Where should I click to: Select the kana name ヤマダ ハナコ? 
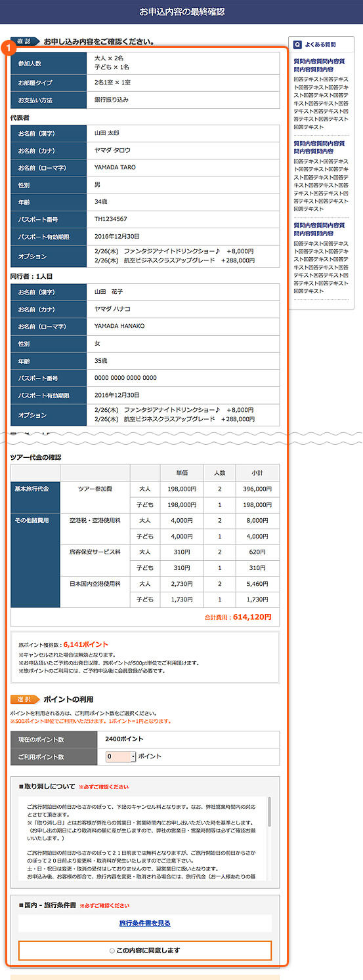113,308
